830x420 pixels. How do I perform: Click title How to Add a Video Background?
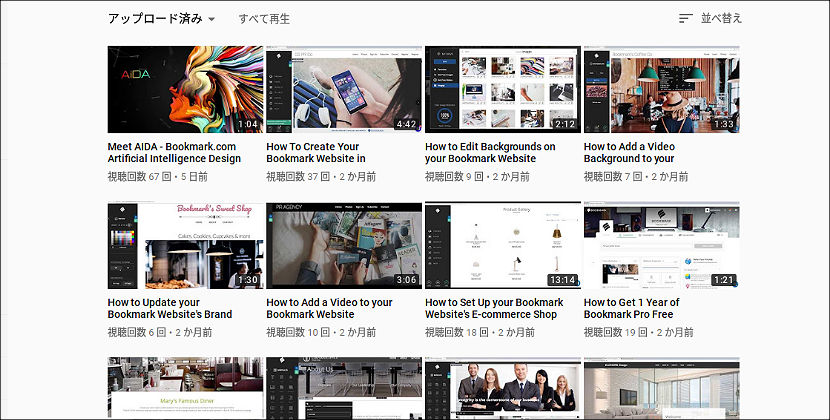click(x=629, y=153)
